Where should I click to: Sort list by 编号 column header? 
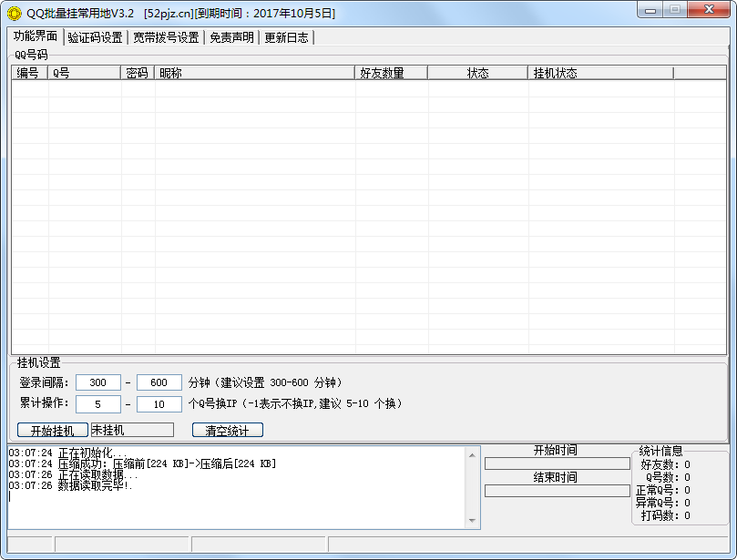(x=29, y=73)
